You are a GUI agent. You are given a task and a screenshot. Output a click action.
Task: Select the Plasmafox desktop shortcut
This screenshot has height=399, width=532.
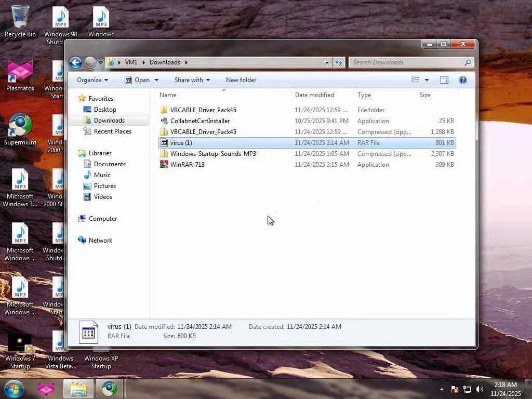click(20, 75)
